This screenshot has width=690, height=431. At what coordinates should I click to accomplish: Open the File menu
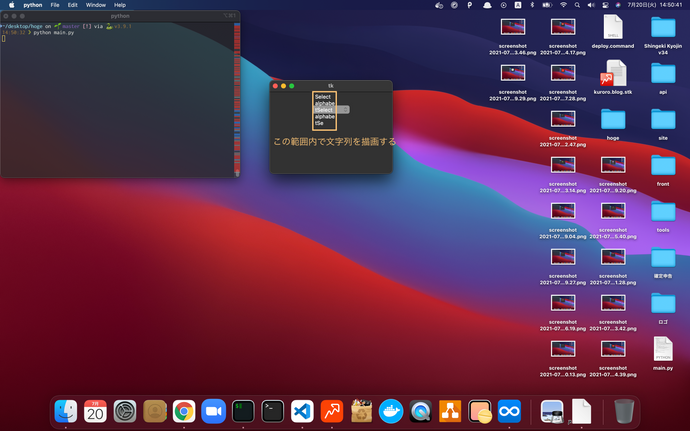pyautogui.click(x=55, y=5)
